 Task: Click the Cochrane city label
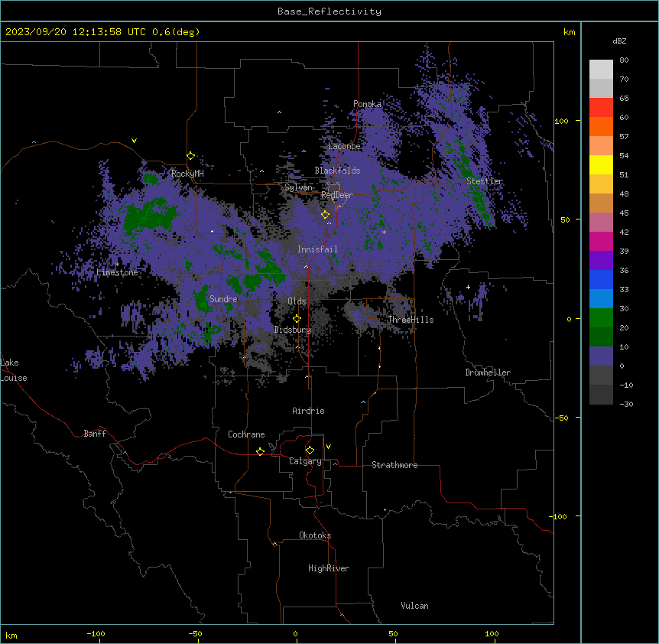click(246, 434)
